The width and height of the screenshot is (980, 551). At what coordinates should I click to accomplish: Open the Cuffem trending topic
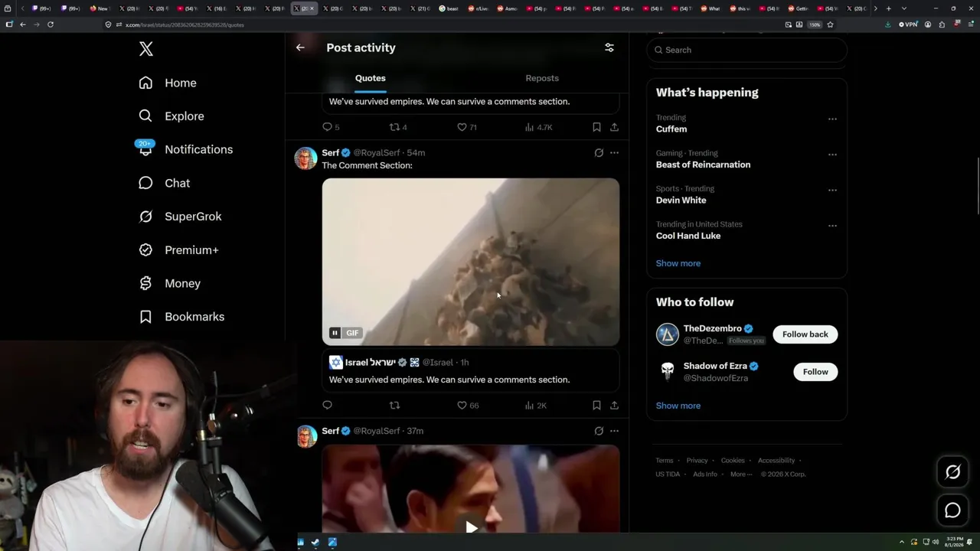click(x=671, y=129)
